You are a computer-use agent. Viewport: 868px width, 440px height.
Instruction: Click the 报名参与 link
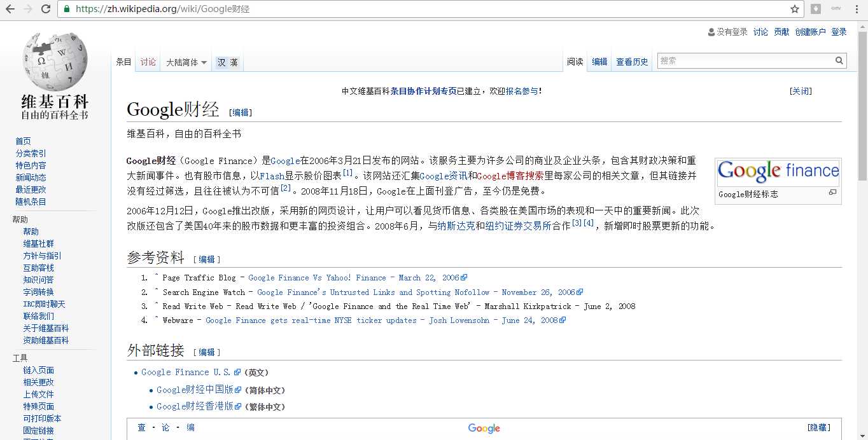click(522, 91)
